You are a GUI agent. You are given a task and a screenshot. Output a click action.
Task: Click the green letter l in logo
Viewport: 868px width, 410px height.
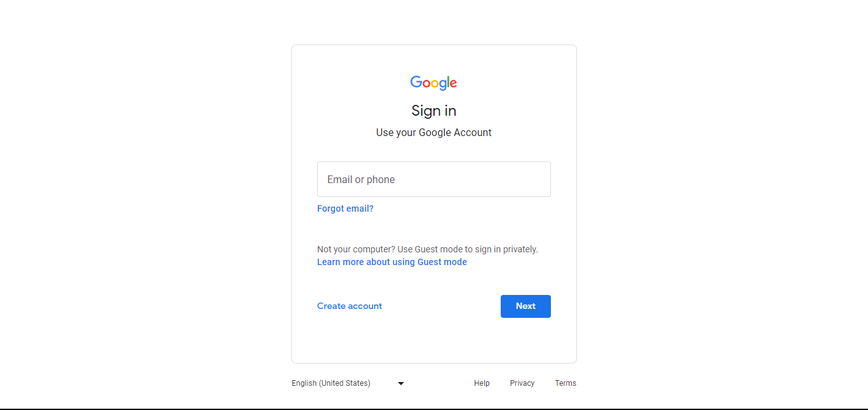447,82
